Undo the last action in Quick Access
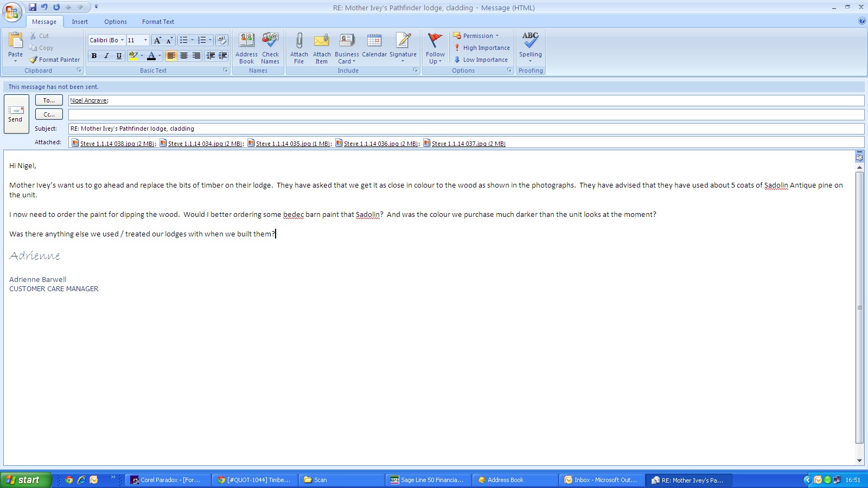Viewport: 868px width, 488px height. point(44,7)
